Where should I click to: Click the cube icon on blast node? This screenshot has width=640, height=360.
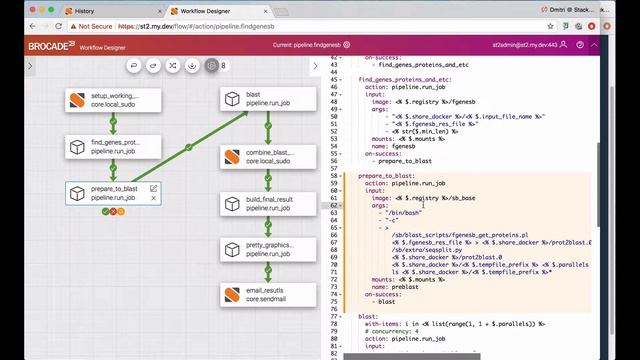(x=232, y=99)
